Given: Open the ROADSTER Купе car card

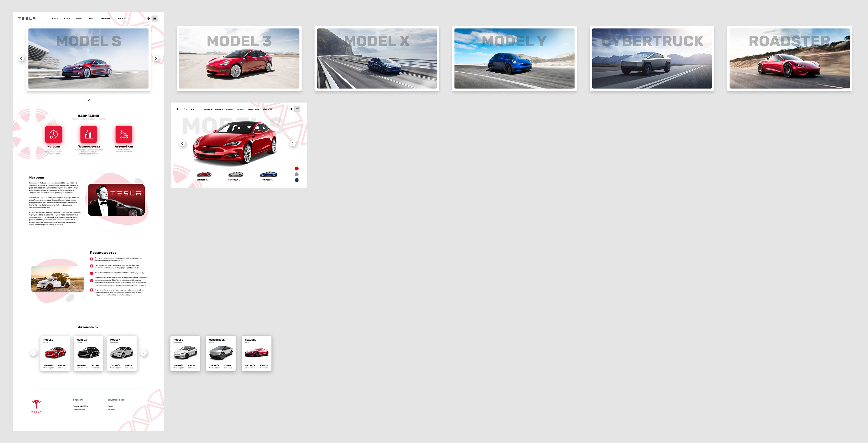Looking at the screenshot, I should coord(256,353).
